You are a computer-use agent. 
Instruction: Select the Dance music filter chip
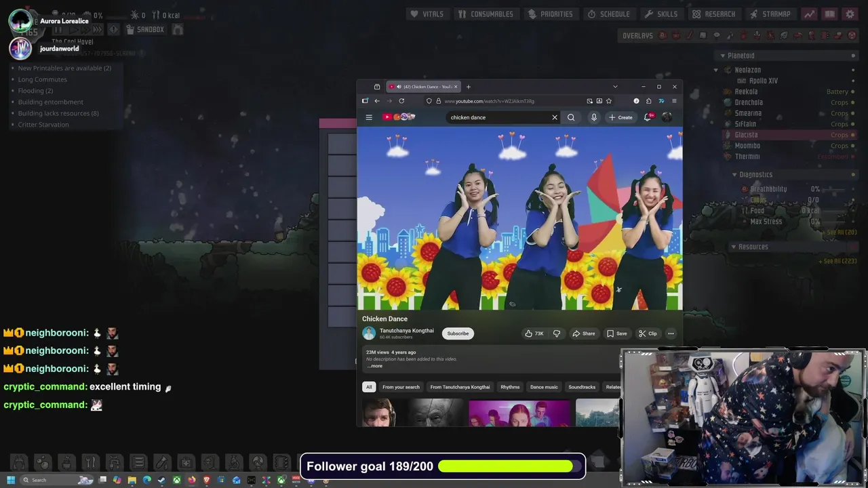pos(544,387)
